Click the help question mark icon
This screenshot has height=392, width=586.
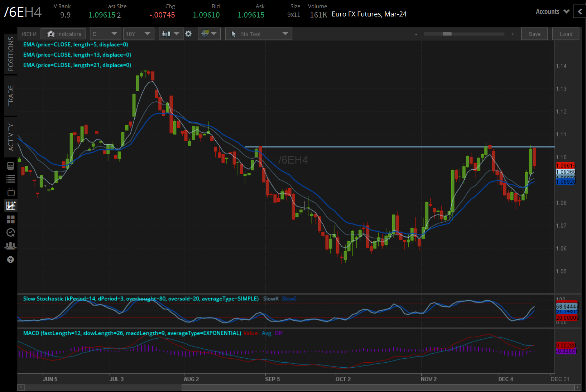tap(11, 260)
